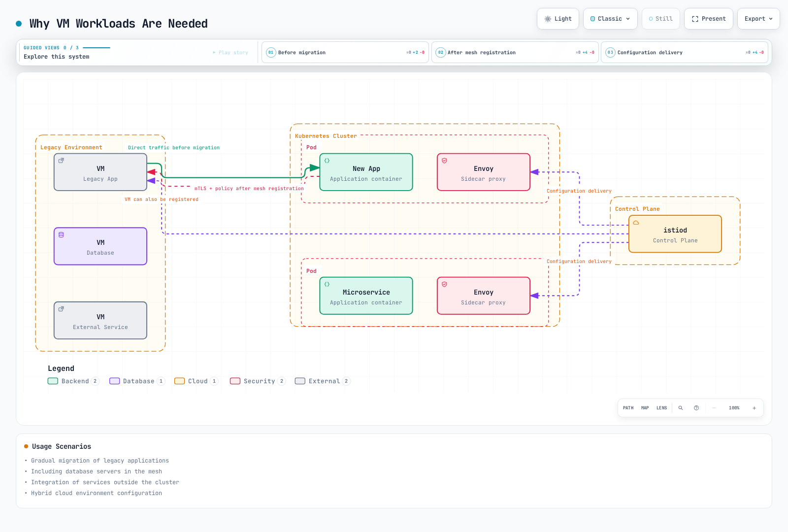Click the 'VM can also be registered' label
788x532 pixels.
162,199
